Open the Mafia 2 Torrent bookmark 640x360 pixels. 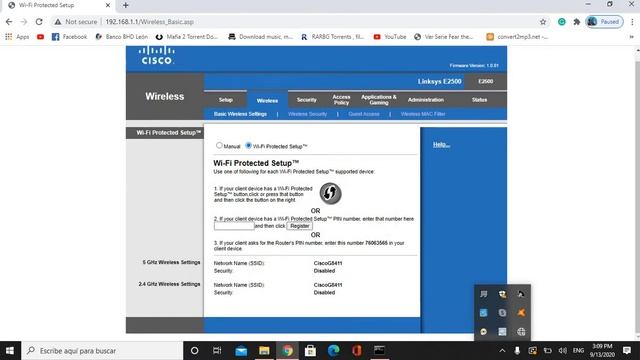point(187,37)
